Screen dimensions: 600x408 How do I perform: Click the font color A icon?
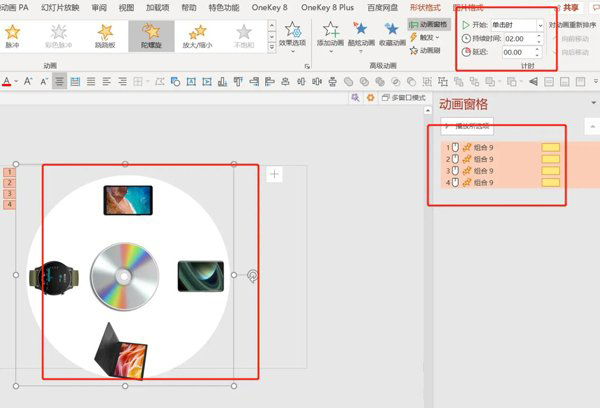click(x=7, y=82)
